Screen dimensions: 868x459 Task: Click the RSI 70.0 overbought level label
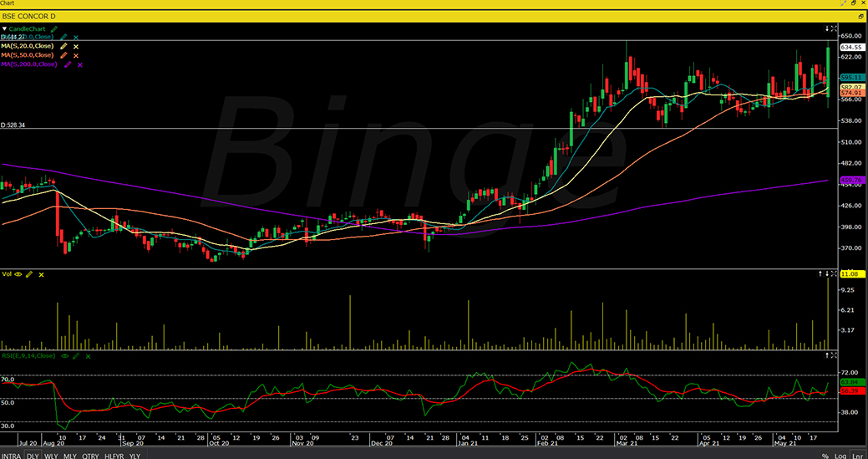coord(8,380)
